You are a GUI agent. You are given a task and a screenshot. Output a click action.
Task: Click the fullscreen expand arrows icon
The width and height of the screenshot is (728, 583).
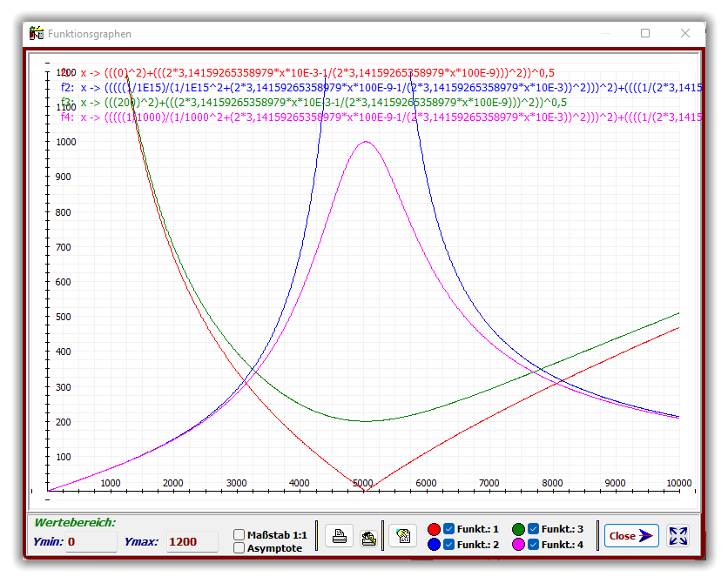pos(678,536)
